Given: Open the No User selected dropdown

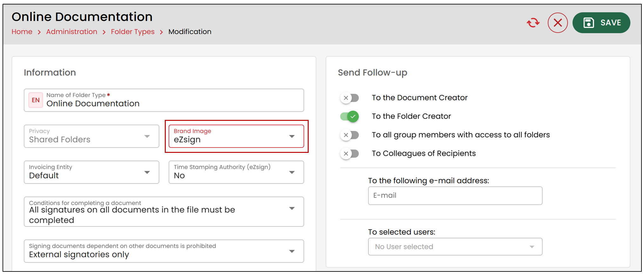Looking at the screenshot, I should click(455, 247).
